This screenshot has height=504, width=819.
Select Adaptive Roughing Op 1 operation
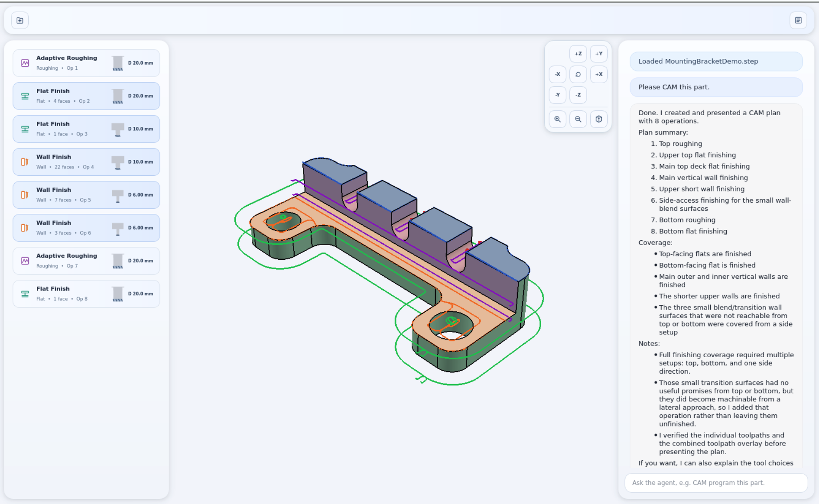86,63
